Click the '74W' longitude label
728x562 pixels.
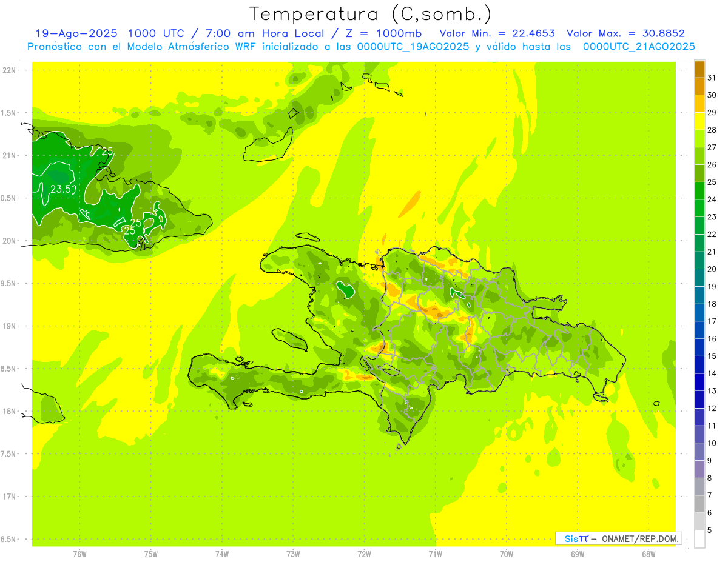click(x=222, y=554)
